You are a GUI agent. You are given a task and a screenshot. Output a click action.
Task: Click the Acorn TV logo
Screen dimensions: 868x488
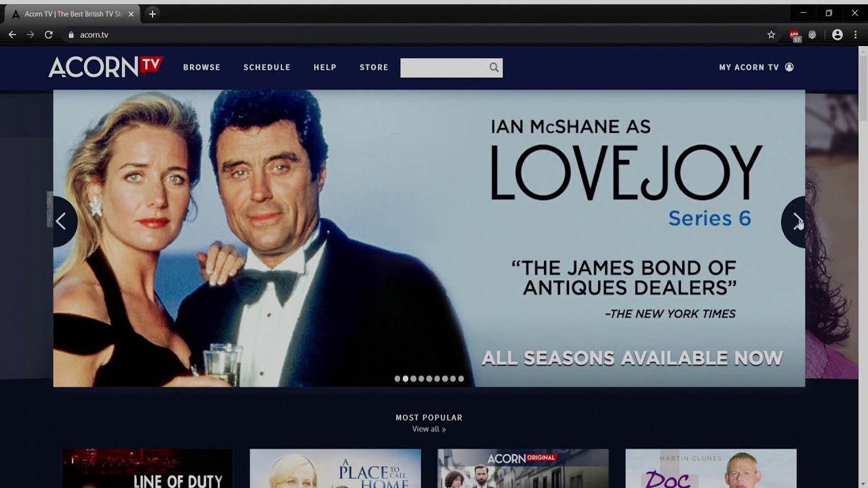(106, 66)
